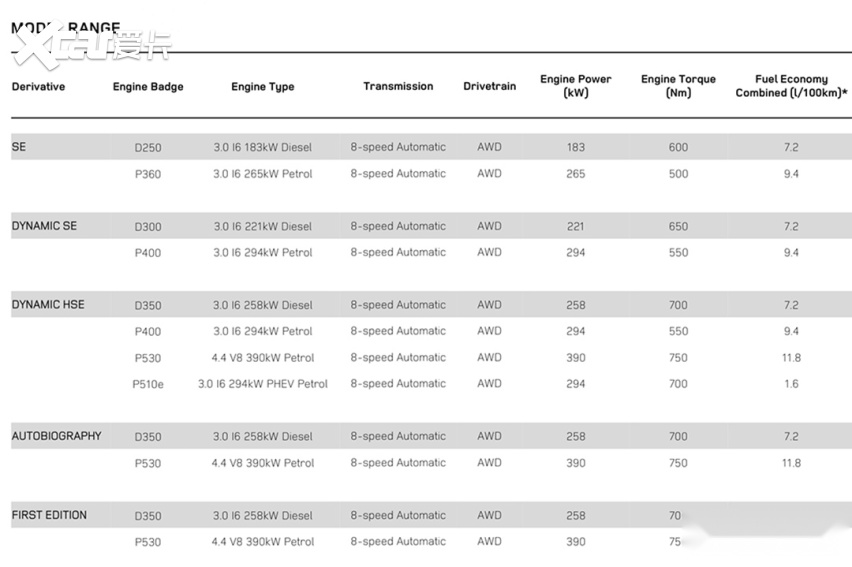Click the 650 torque value
The width and height of the screenshot is (852, 567).
coord(678,226)
